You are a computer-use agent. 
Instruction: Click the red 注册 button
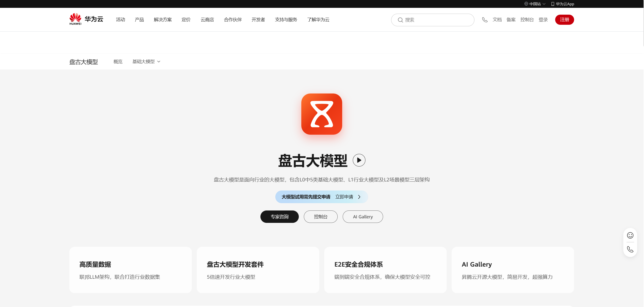565,20
